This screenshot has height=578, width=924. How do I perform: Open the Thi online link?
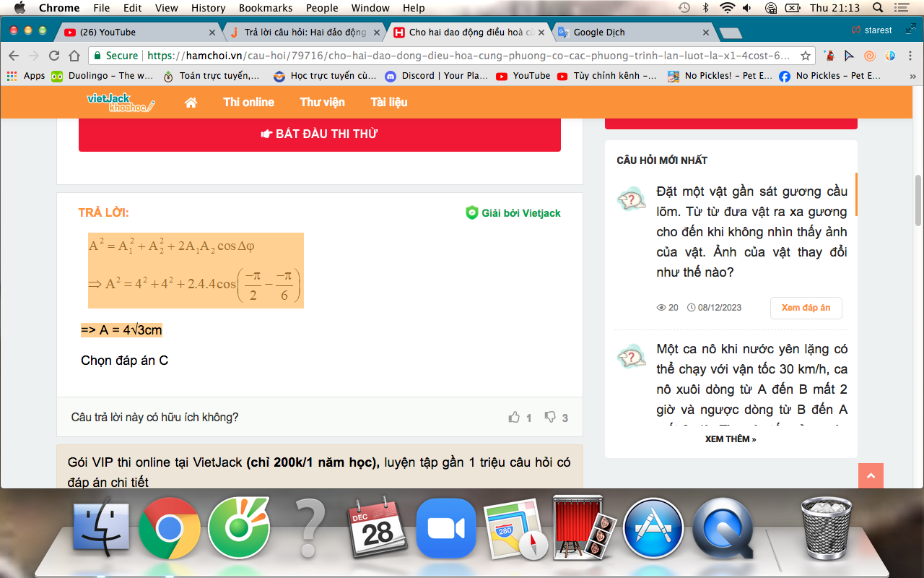pyautogui.click(x=248, y=103)
